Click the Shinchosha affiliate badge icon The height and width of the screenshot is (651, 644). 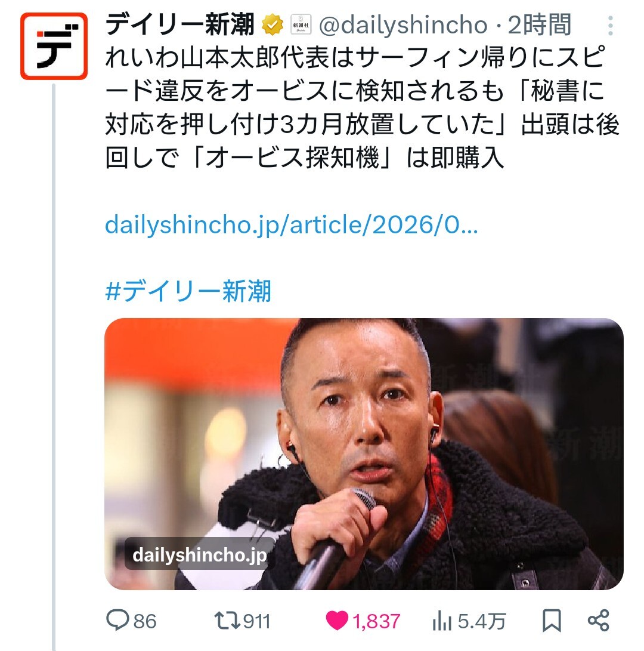tap(301, 25)
